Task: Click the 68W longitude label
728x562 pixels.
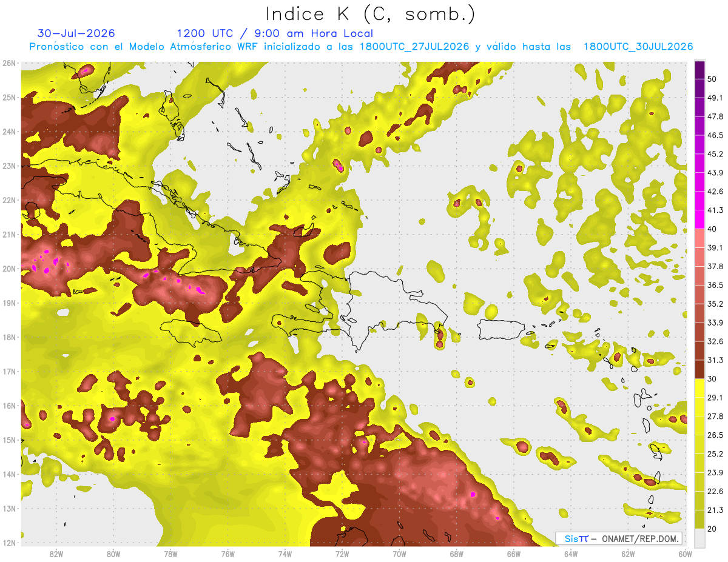Action: point(457,554)
